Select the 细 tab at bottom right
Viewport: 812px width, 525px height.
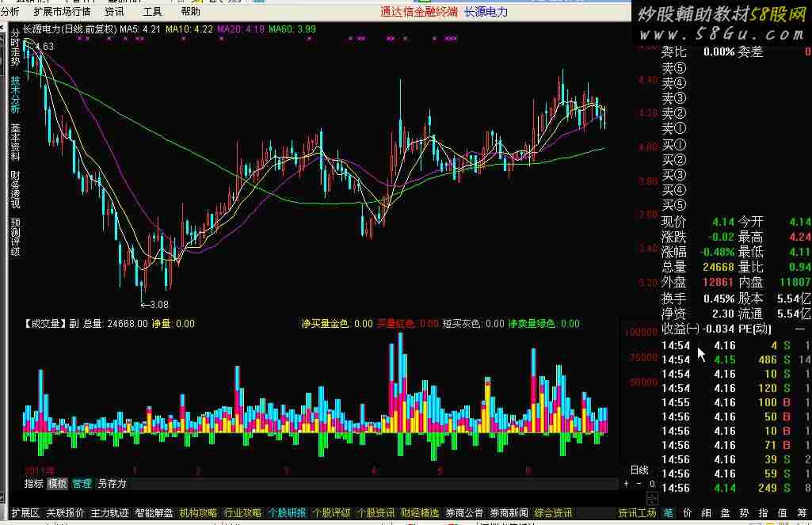706,513
